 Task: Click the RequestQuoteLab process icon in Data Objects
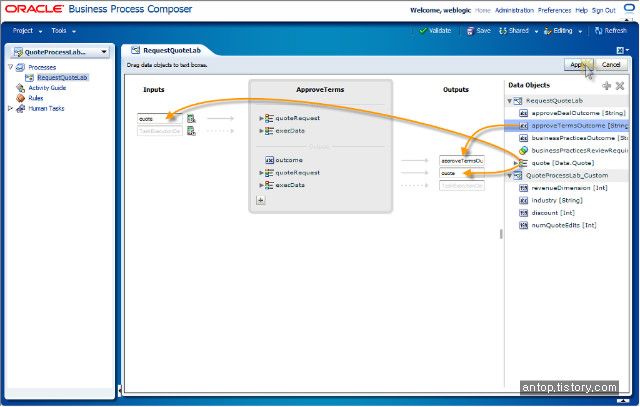pyautogui.click(x=518, y=101)
